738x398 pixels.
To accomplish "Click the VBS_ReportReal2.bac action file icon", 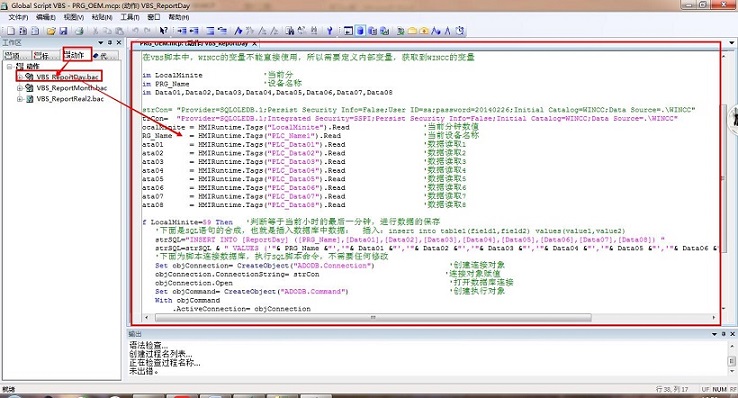I will (29, 99).
